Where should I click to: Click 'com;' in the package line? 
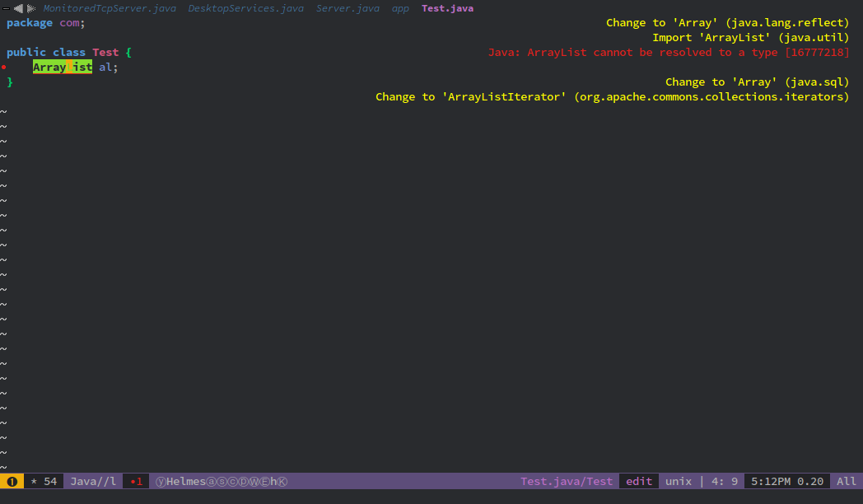pyautogui.click(x=72, y=22)
